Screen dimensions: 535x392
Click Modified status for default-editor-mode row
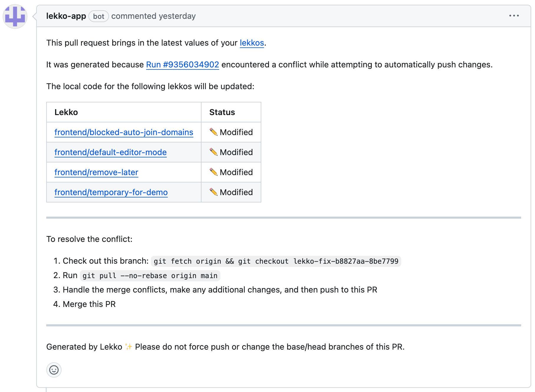click(x=231, y=152)
